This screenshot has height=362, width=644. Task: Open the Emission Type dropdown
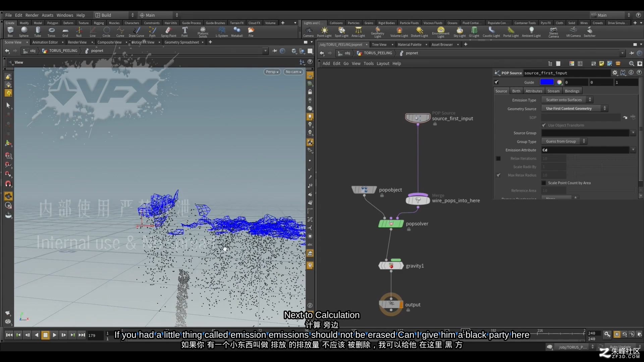[x=567, y=100]
